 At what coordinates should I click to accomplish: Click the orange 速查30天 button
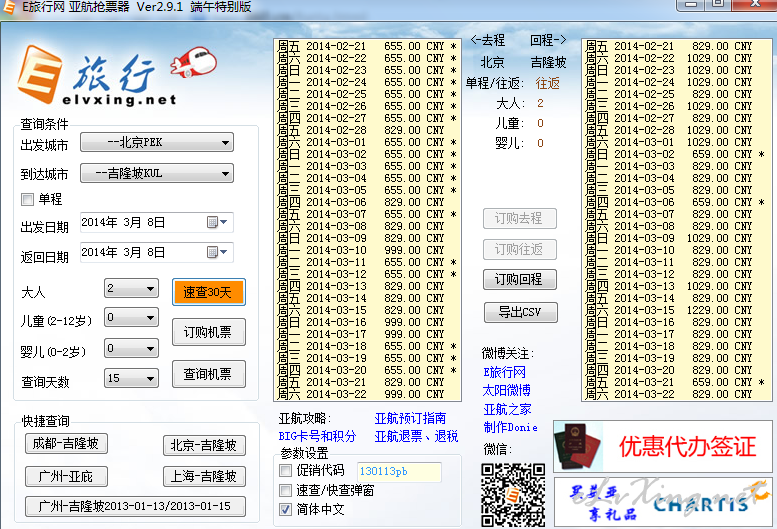click(x=209, y=292)
